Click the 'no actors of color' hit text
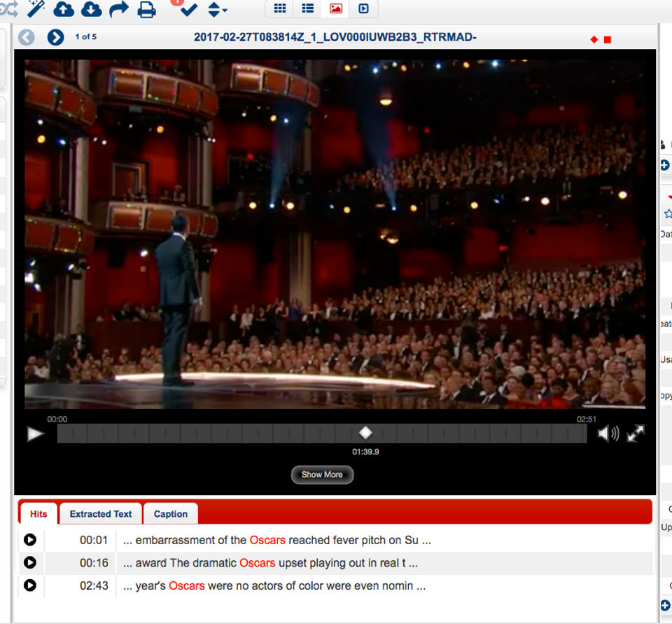The width and height of the screenshot is (672, 624). (x=274, y=585)
